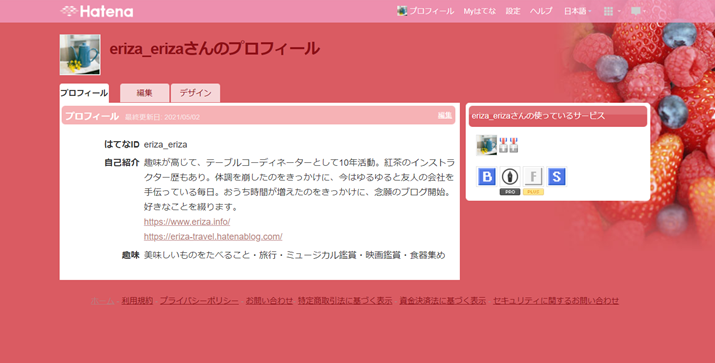Click the プライバシーポリシー footer link

[199, 301]
